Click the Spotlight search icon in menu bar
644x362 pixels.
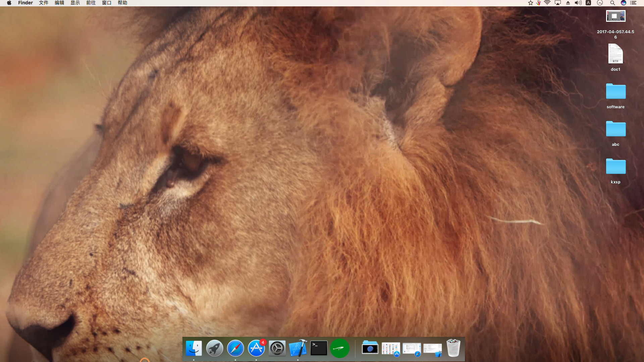click(612, 3)
